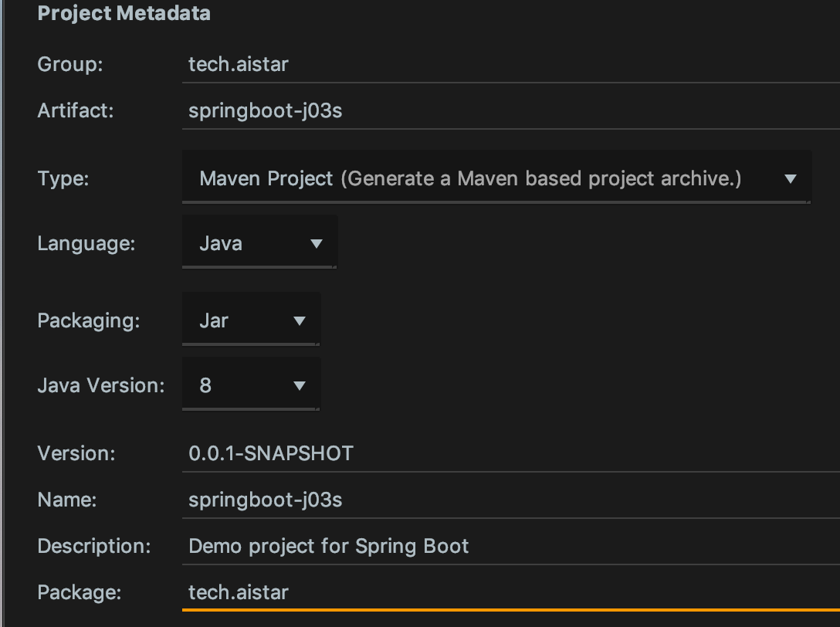The image size is (840, 627).
Task: Click the Language: label
Action: coord(86,244)
